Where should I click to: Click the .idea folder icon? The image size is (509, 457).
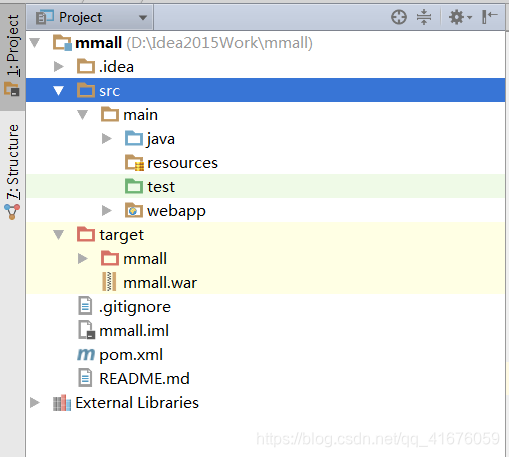[86, 66]
